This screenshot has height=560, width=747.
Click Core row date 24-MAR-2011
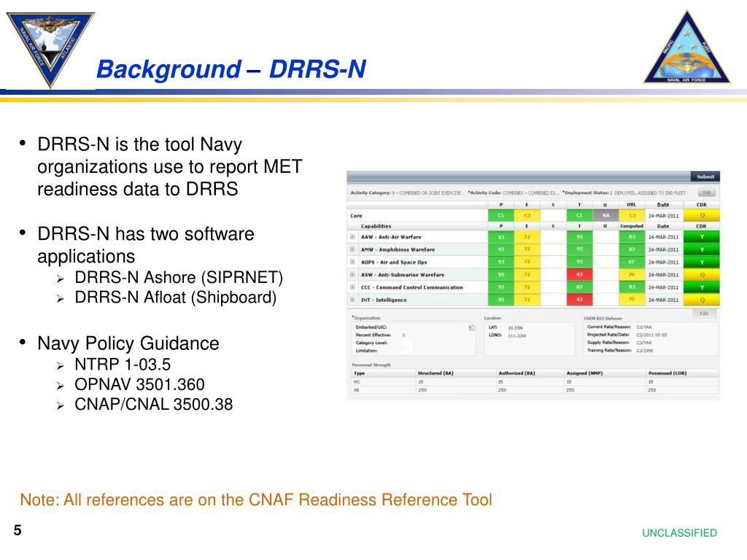[663, 216]
